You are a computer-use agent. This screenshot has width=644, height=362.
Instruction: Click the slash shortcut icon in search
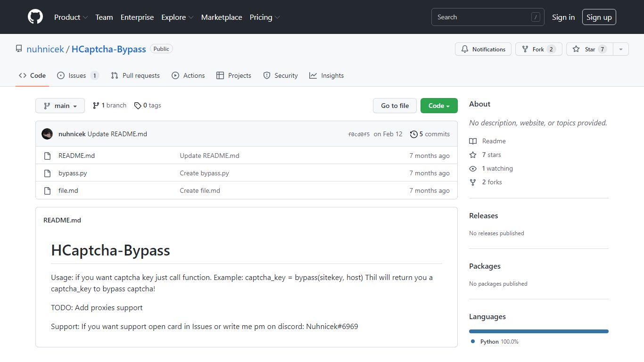point(536,17)
